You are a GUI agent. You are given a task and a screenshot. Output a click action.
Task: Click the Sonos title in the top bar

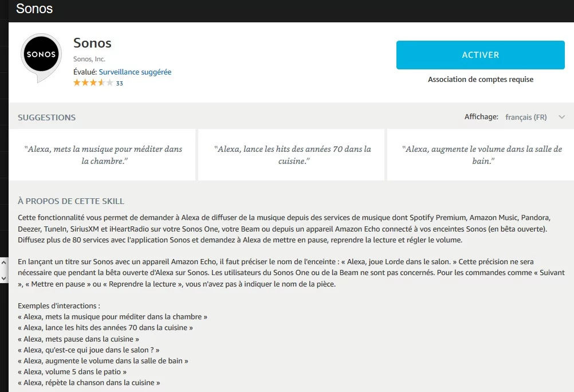[34, 9]
